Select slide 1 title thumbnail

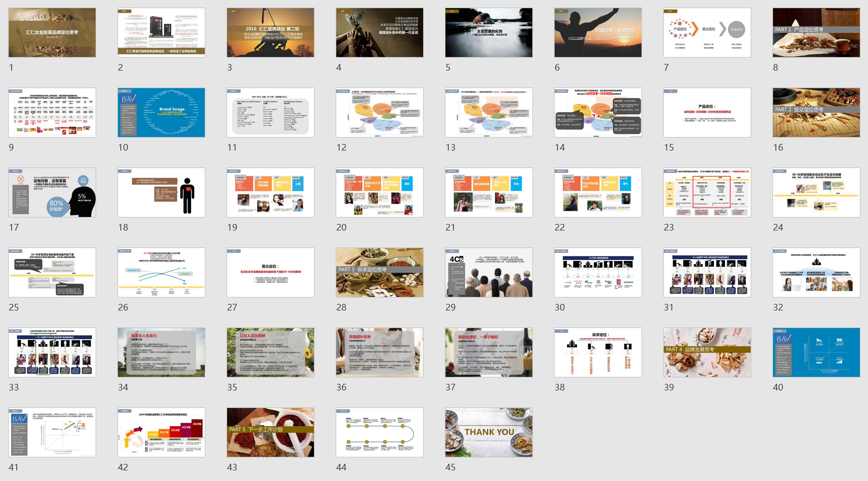(52, 32)
